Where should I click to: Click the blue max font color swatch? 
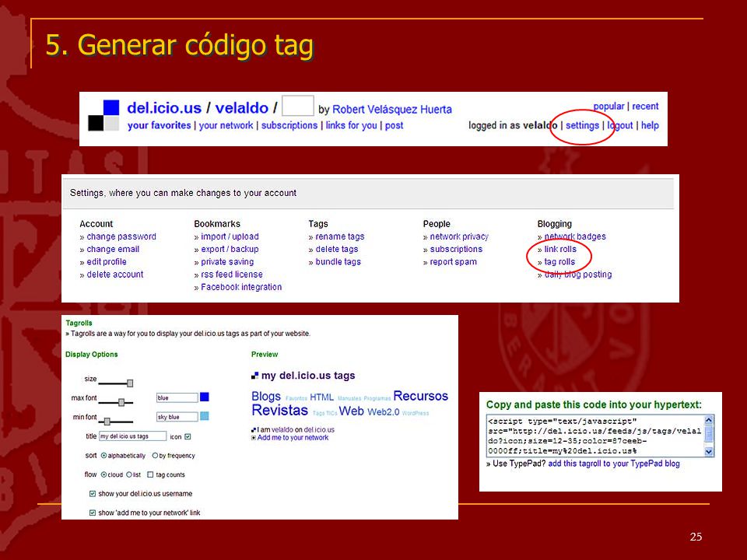(205, 397)
